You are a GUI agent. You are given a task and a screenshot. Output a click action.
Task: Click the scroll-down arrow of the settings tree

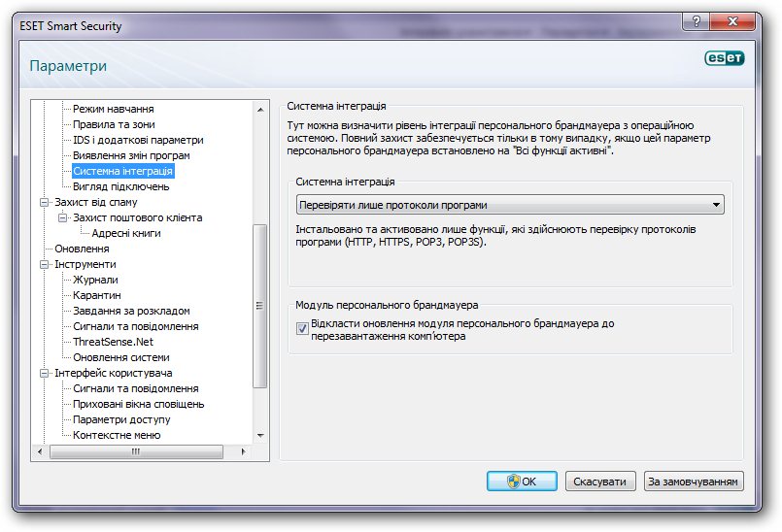(259, 436)
